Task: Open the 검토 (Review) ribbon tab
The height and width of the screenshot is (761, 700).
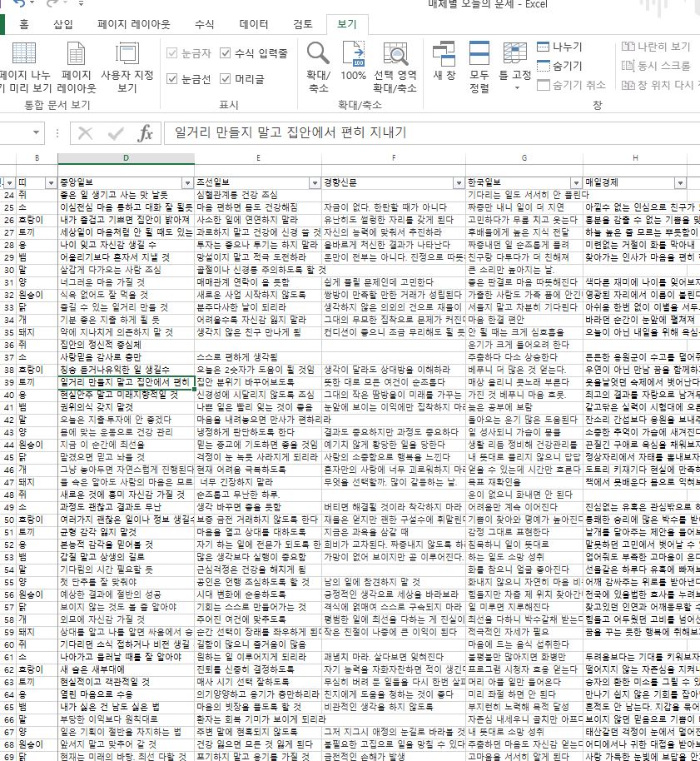Action: click(x=303, y=24)
